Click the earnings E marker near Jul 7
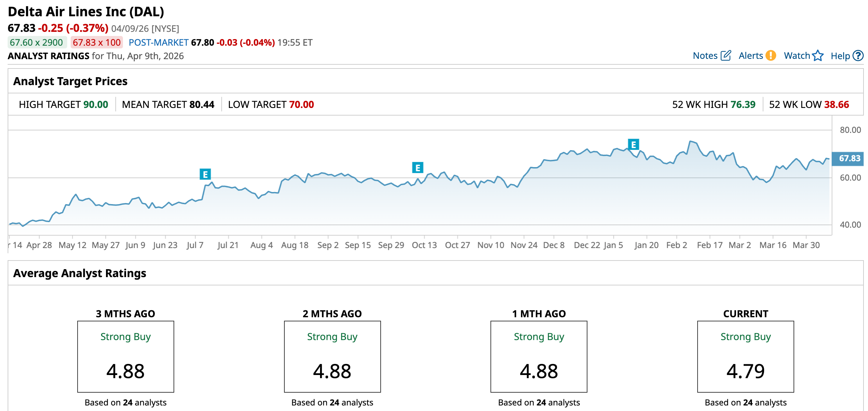 tap(205, 174)
